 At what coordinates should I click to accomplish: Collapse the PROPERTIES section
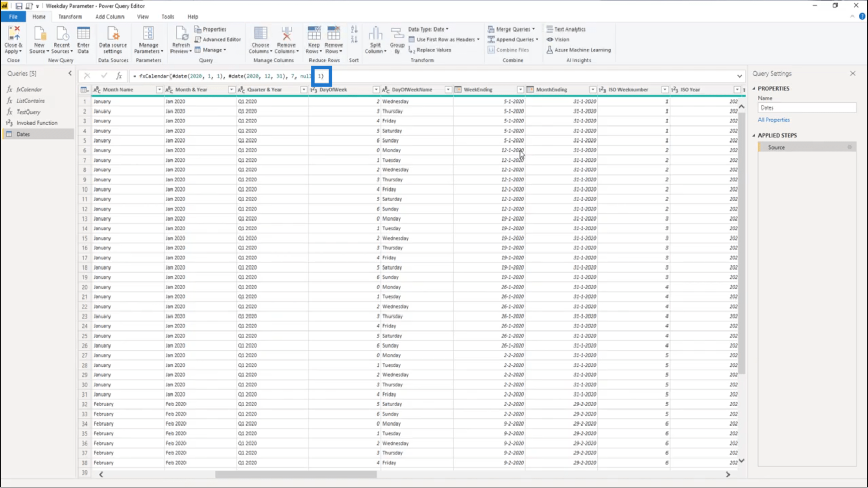tap(754, 89)
